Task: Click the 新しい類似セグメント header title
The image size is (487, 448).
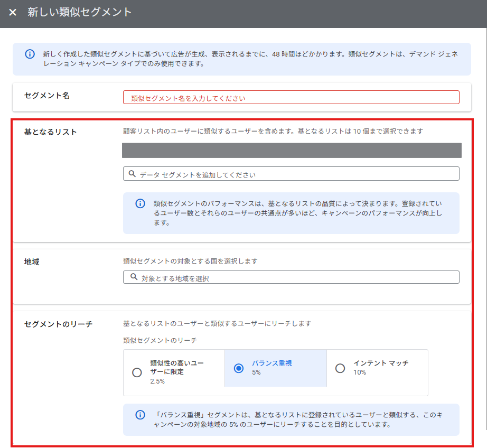Action: 80,12
